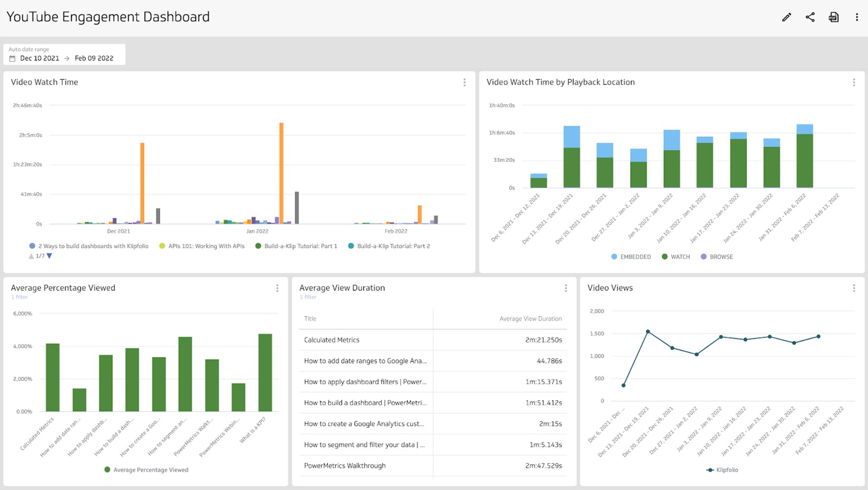Open the Video Views panel options menu
This screenshot has height=490, width=868.
pyautogui.click(x=854, y=288)
